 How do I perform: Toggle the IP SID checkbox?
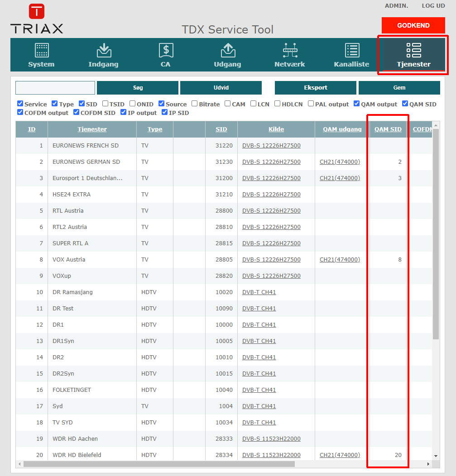165,112
